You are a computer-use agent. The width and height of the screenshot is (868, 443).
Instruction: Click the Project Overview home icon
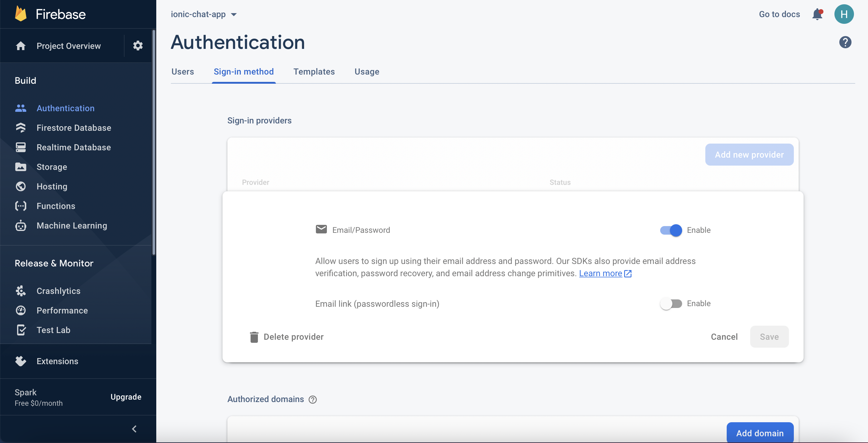point(20,46)
